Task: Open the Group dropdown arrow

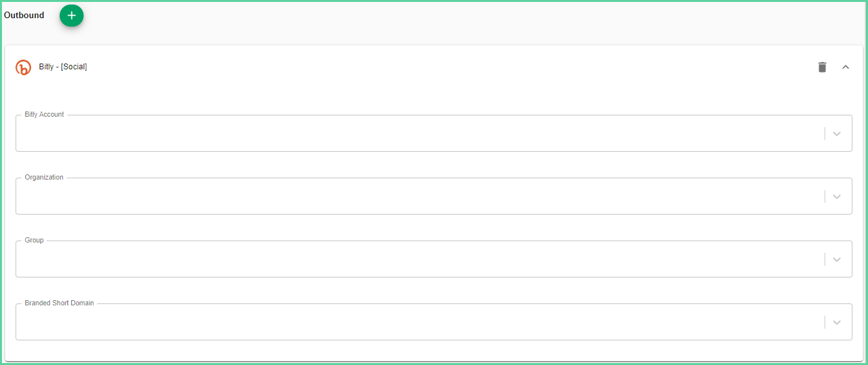Action: 837,259
